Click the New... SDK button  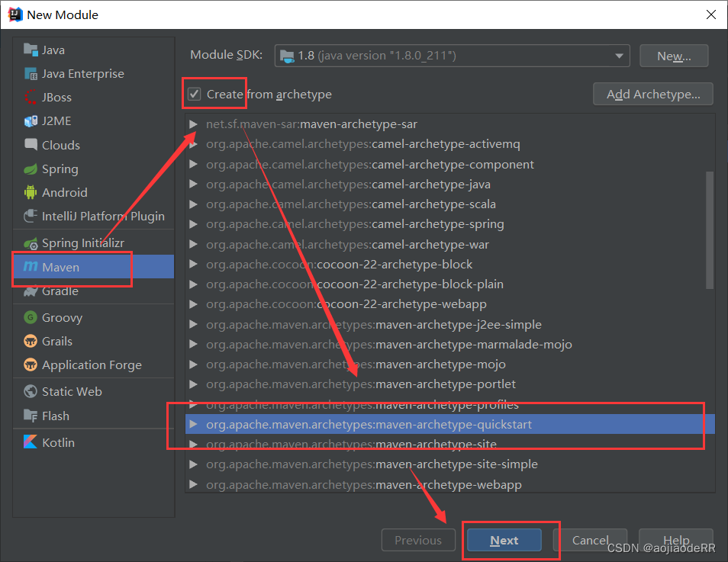[674, 56]
